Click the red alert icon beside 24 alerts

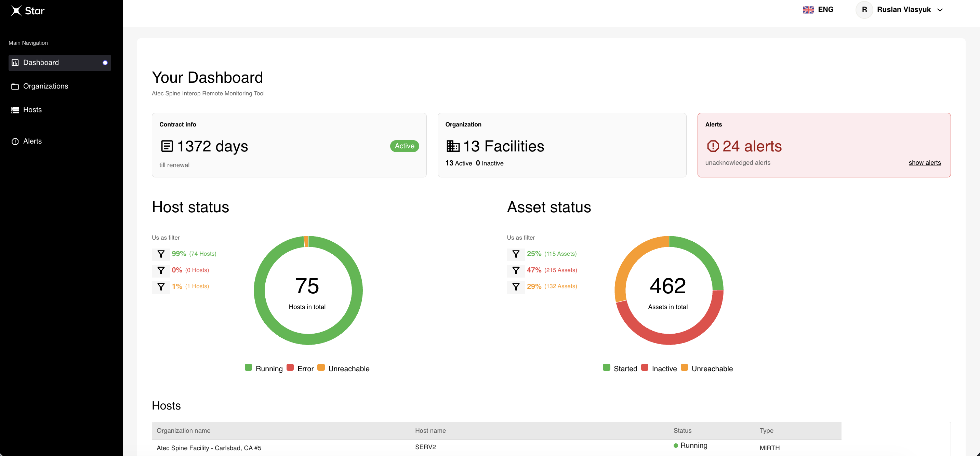tap(713, 146)
